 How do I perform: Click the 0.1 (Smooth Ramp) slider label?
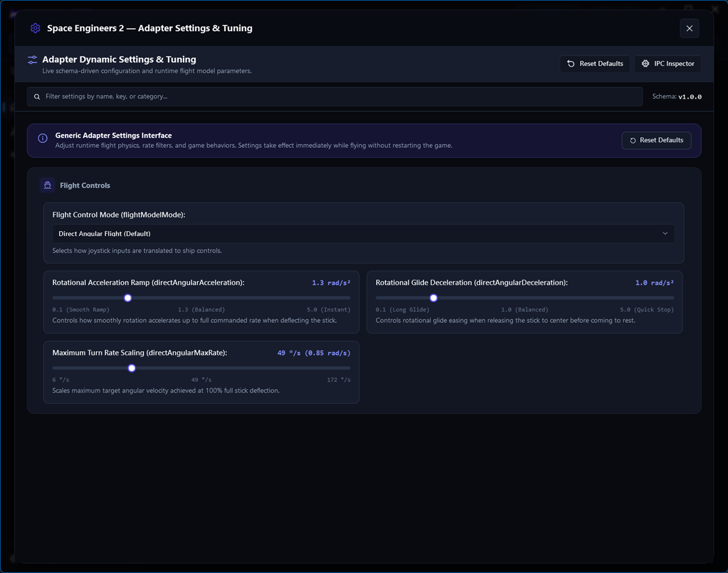click(x=81, y=310)
